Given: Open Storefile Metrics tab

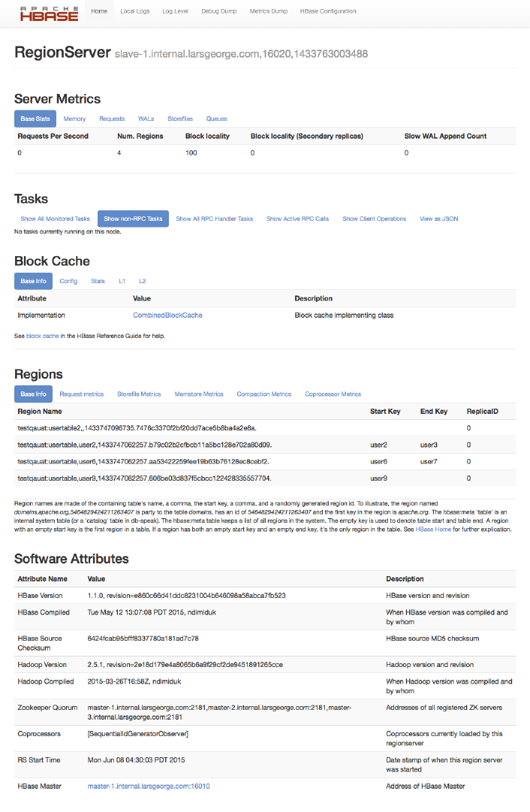Looking at the screenshot, I should tap(139, 394).
